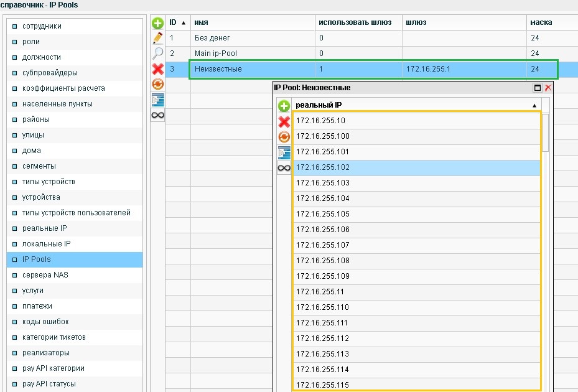Click the pencil edit icon

[x=158, y=38]
